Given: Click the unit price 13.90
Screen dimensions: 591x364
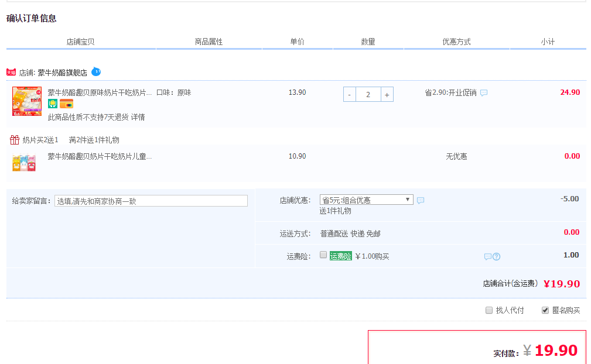Looking at the screenshot, I should [298, 92].
